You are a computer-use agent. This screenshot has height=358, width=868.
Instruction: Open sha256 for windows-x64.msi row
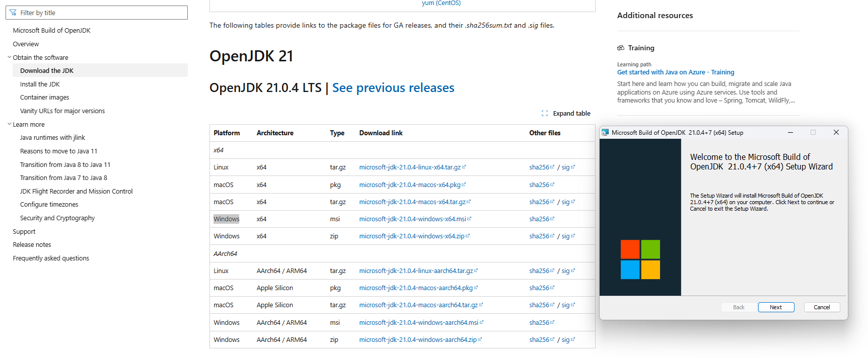coord(542,219)
